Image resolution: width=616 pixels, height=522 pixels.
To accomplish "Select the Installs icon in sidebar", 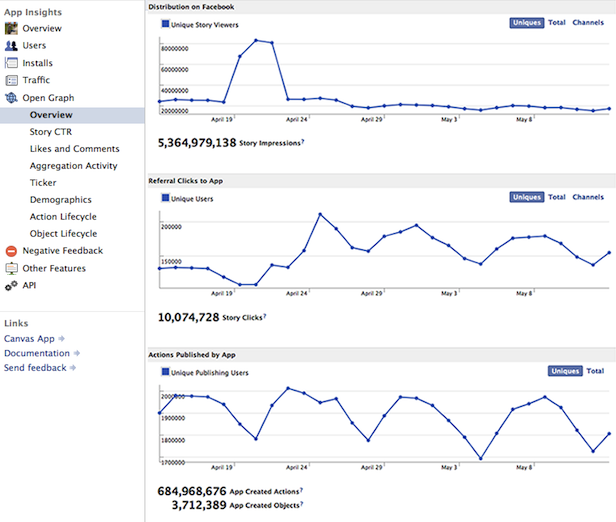I will 12,63.
